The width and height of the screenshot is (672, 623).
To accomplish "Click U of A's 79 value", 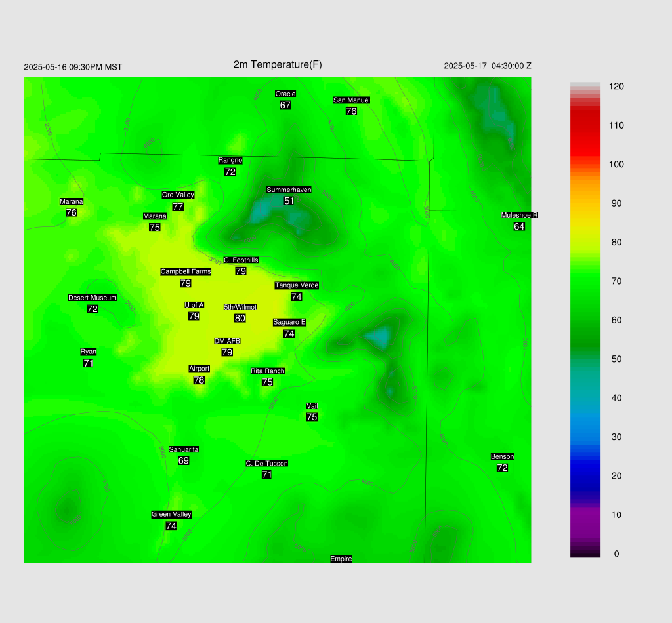I will [194, 316].
